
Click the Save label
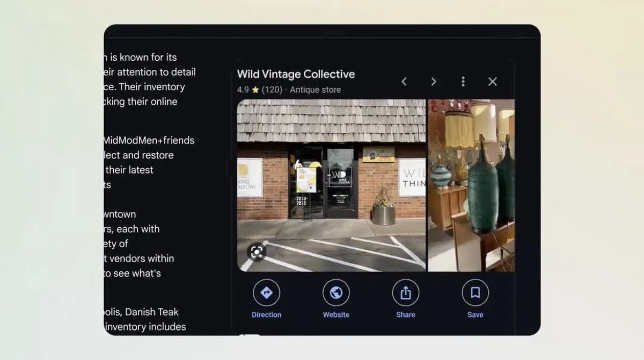tap(475, 315)
